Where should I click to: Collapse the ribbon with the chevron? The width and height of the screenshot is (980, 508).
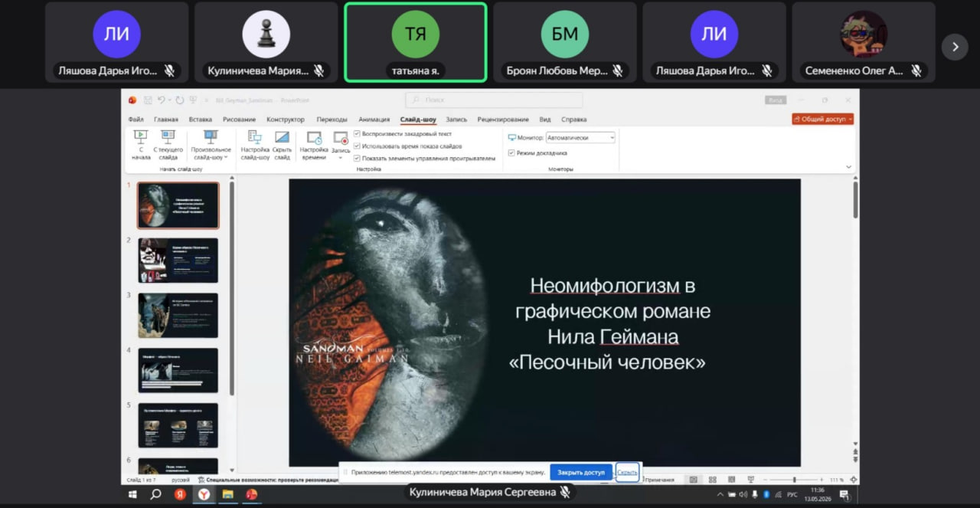848,167
